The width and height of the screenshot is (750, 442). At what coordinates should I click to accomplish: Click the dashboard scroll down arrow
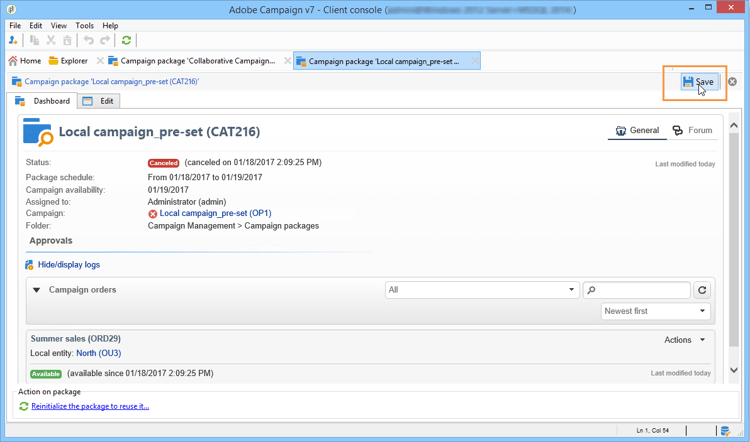coord(734,370)
